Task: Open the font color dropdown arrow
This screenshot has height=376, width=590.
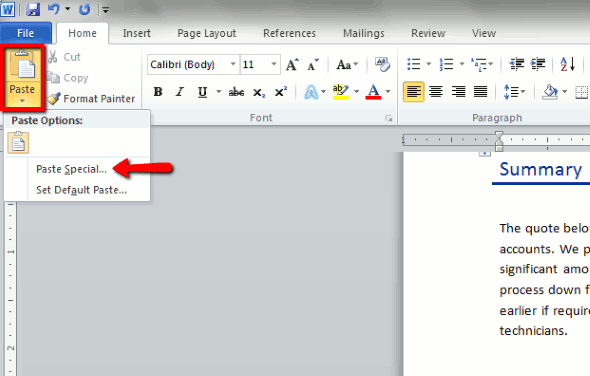Action: tap(388, 92)
